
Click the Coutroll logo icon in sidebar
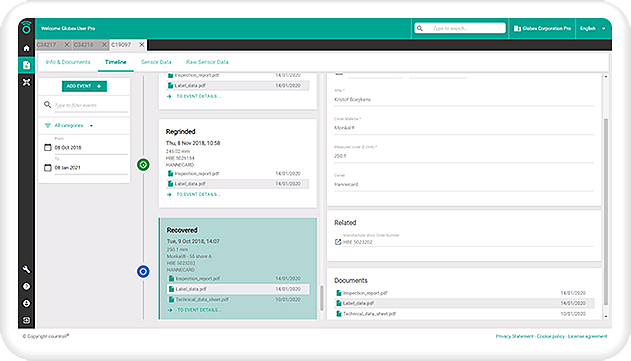click(26, 28)
